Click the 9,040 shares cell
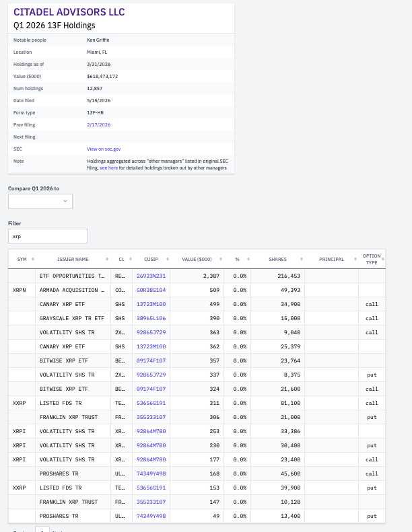This screenshot has height=532, width=412. pyautogui.click(x=277, y=332)
